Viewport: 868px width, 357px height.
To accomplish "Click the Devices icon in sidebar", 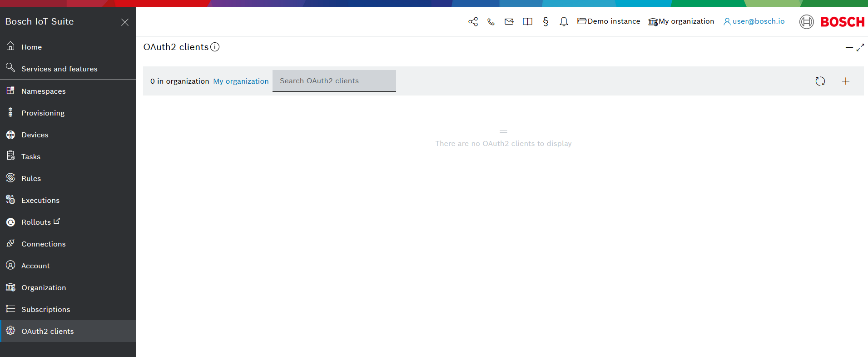I will [10, 135].
